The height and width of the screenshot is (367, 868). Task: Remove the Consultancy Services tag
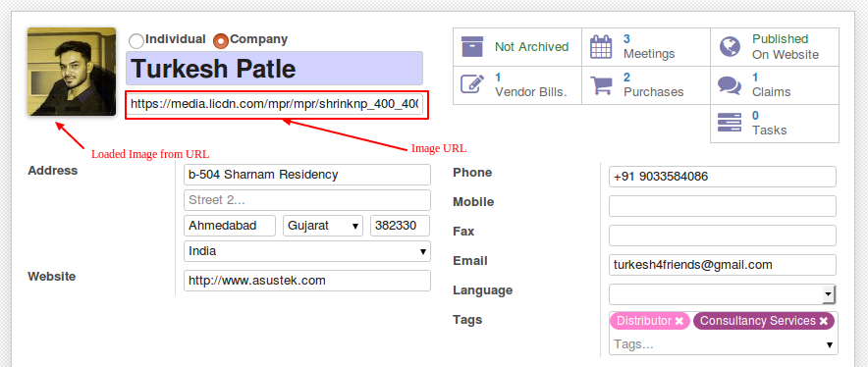coord(824,321)
